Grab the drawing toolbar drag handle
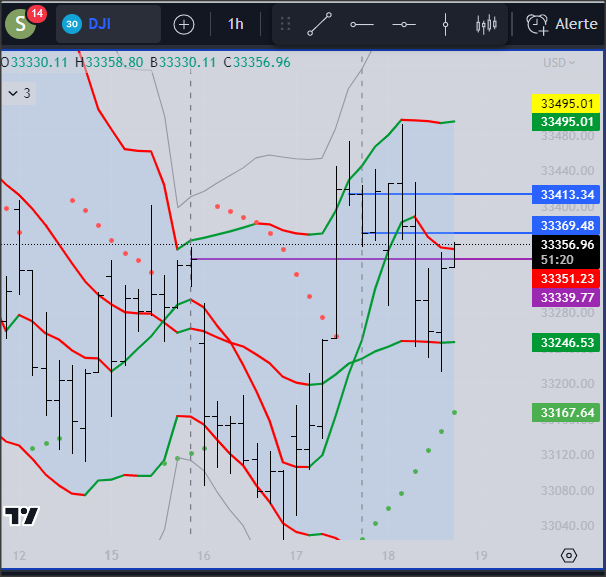 pyautogui.click(x=285, y=24)
